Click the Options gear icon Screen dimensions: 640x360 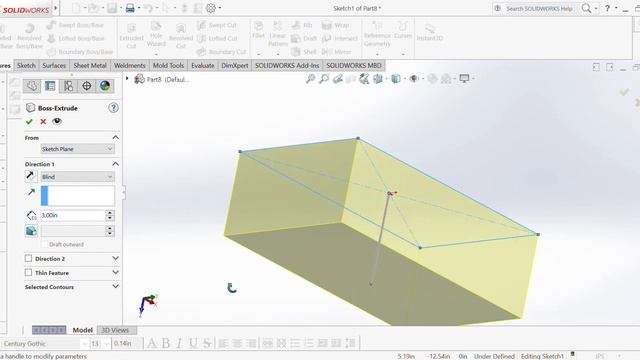[211, 8]
